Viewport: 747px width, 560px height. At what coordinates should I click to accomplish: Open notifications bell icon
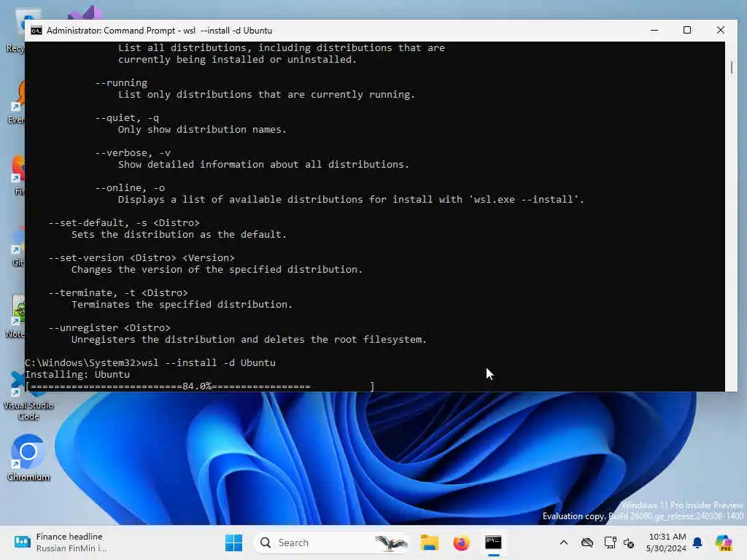coord(697,542)
